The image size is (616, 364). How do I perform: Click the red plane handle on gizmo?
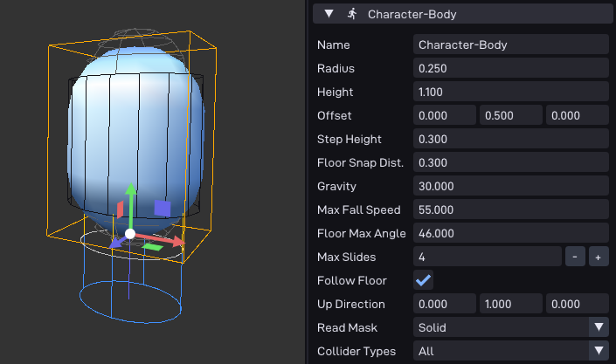[121, 209]
